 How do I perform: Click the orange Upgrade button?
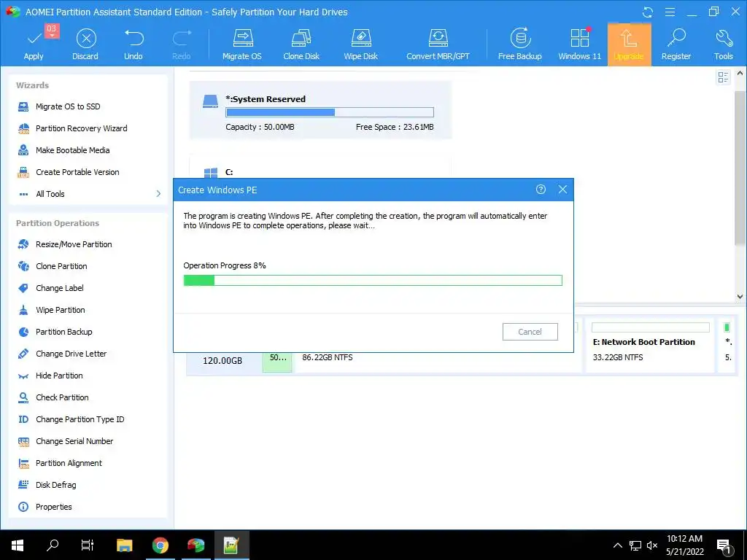(x=629, y=44)
